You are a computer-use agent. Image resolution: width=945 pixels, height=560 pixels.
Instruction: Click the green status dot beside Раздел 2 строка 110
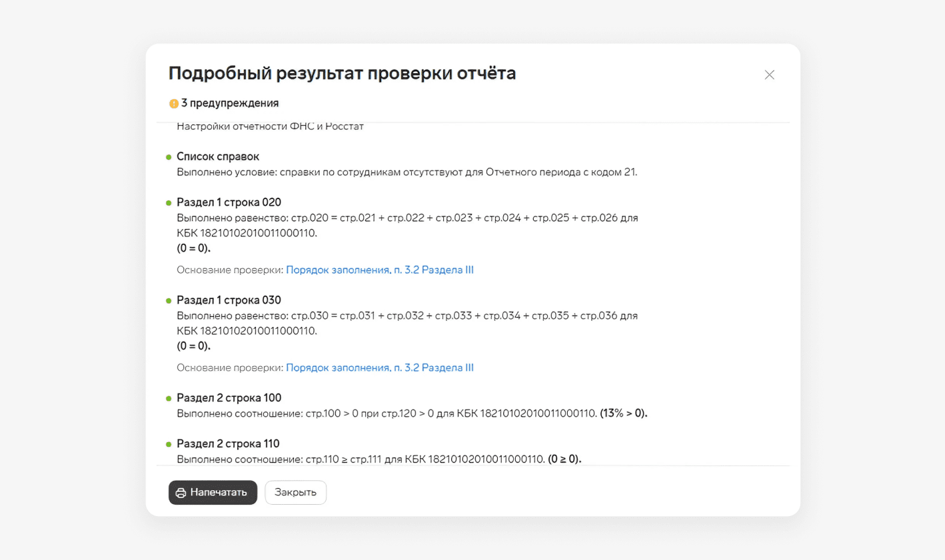click(169, 444)
